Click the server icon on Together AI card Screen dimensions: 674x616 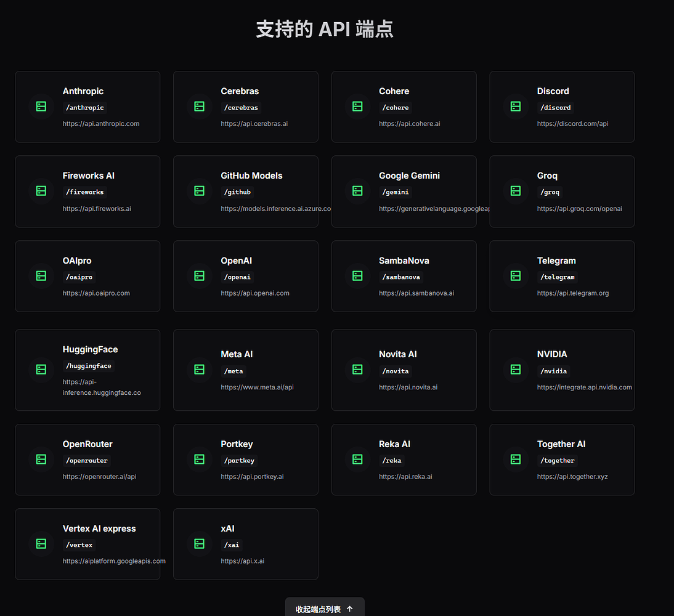(516, 460)
